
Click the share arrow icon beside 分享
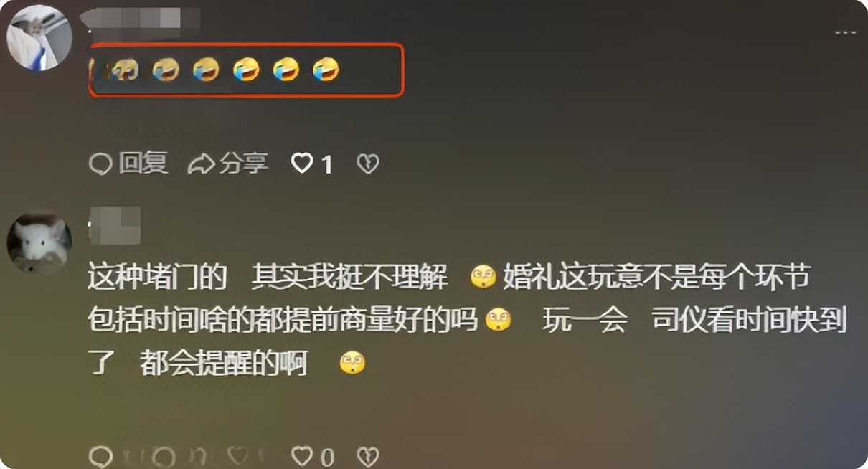click(202, 164)
